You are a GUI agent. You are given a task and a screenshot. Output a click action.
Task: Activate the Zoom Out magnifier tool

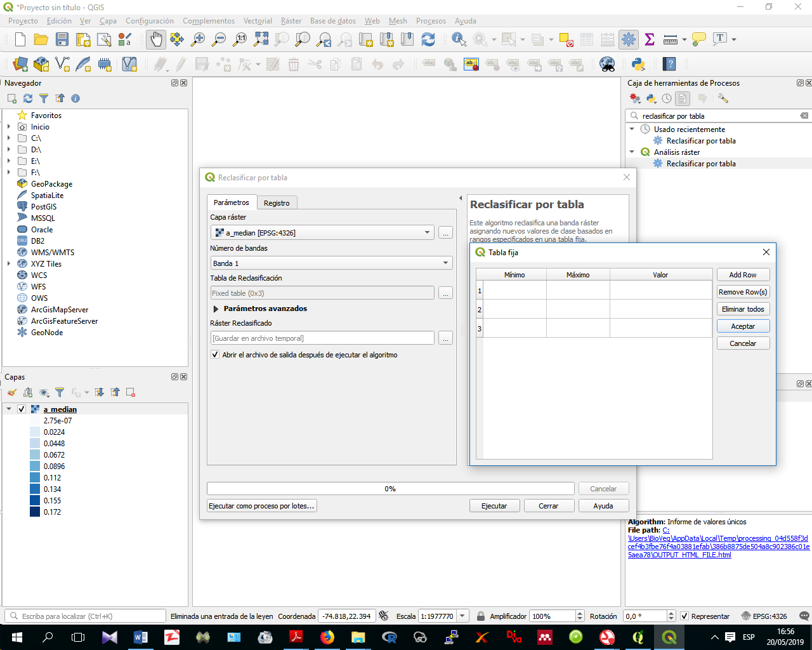(219, 39)
